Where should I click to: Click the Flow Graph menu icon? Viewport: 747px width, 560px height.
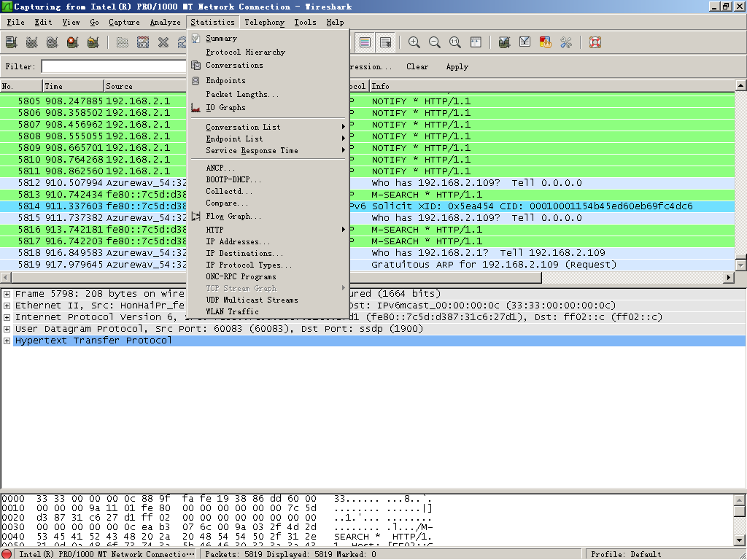pyautogui.click(x=196, y=216)
